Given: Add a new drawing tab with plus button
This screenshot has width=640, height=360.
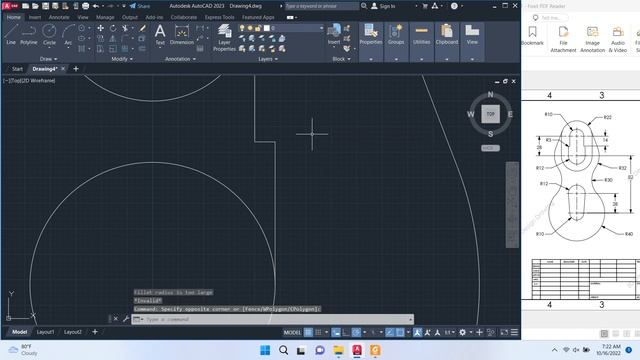Looking at the screenshot, I should click(x=76, y=69).
